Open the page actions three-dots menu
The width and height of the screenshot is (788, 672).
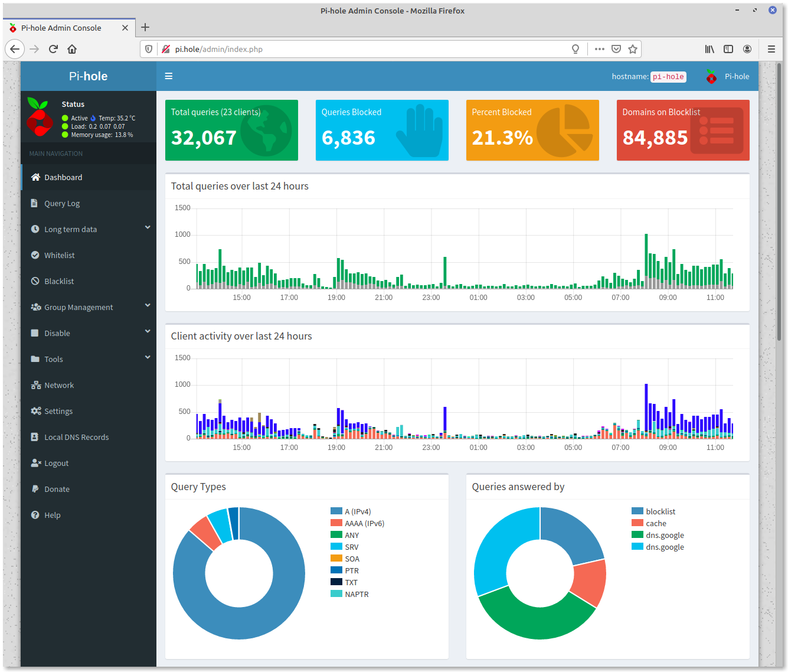[600, 49]
